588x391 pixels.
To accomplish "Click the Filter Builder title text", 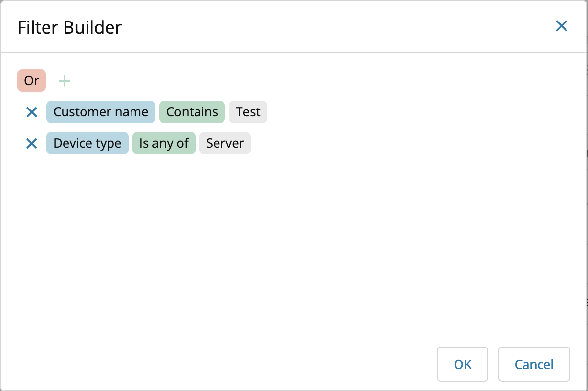I will tap(69, 27).
